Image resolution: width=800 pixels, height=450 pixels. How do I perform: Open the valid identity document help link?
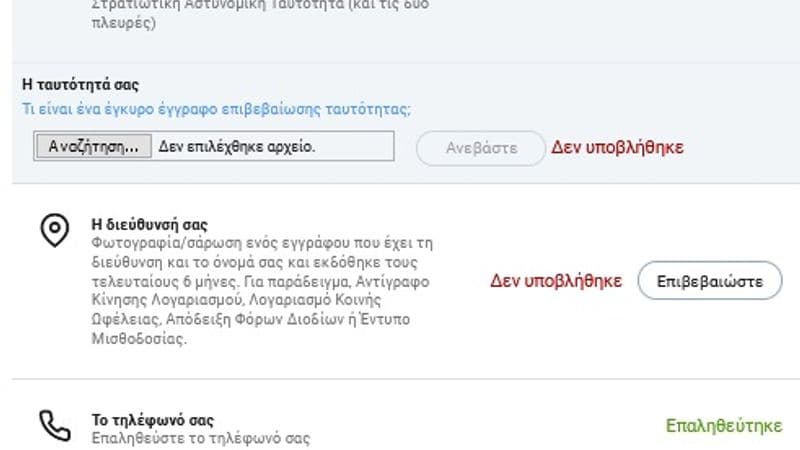[x=216, y=109]
